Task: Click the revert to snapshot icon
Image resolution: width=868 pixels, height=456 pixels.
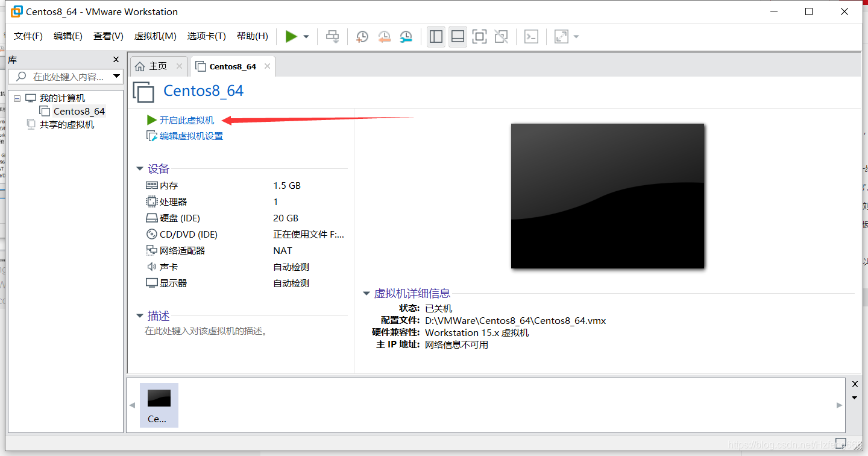Action: 385,37
